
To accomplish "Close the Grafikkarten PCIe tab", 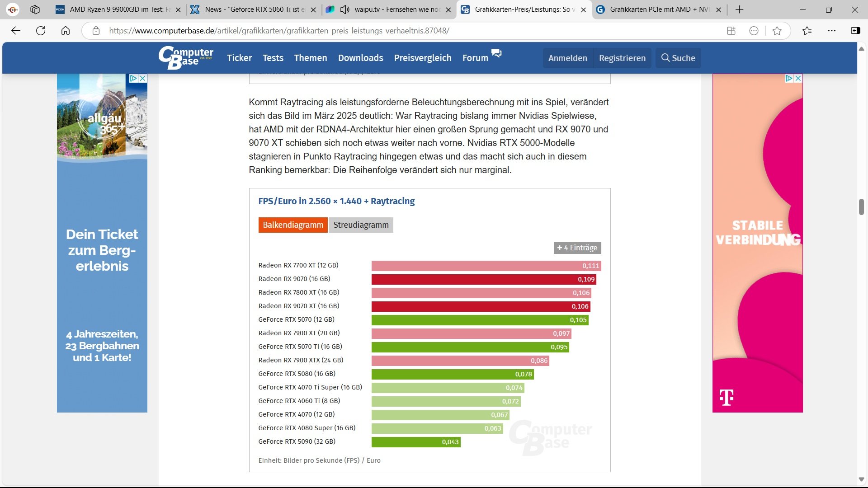I will tap(718, 9).
